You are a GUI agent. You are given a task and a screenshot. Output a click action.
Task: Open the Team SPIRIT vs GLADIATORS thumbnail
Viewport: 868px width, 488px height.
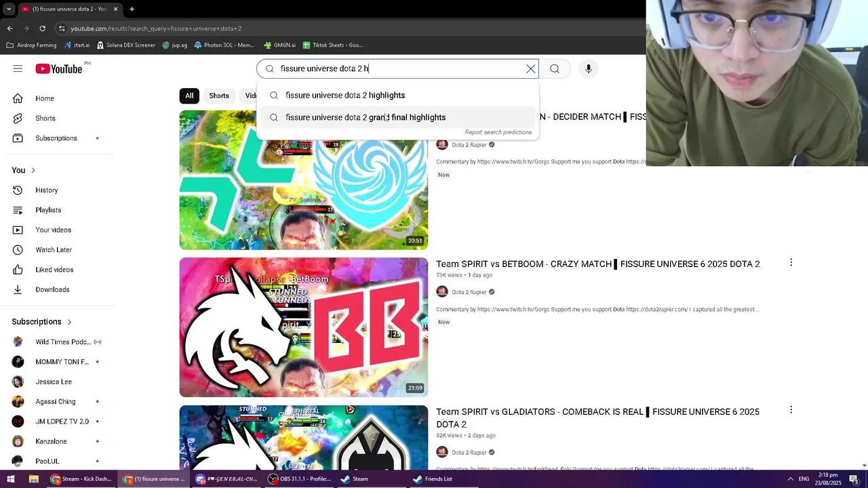304,437
